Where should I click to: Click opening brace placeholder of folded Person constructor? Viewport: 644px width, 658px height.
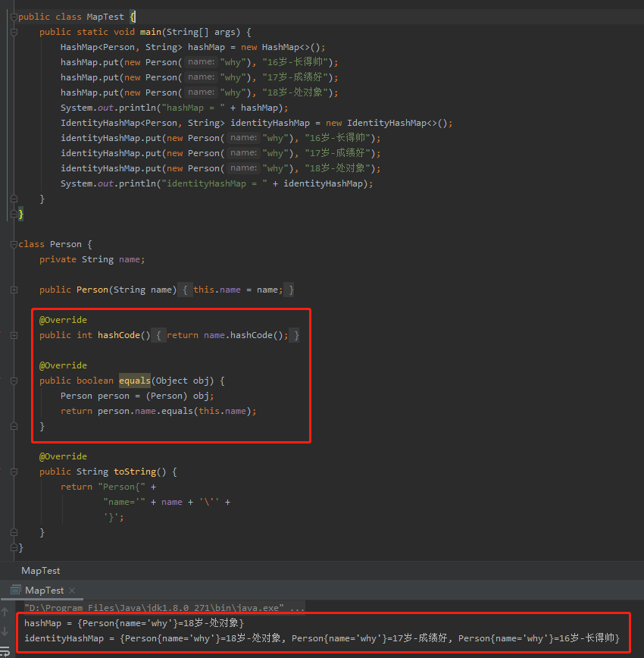[185, 290]
